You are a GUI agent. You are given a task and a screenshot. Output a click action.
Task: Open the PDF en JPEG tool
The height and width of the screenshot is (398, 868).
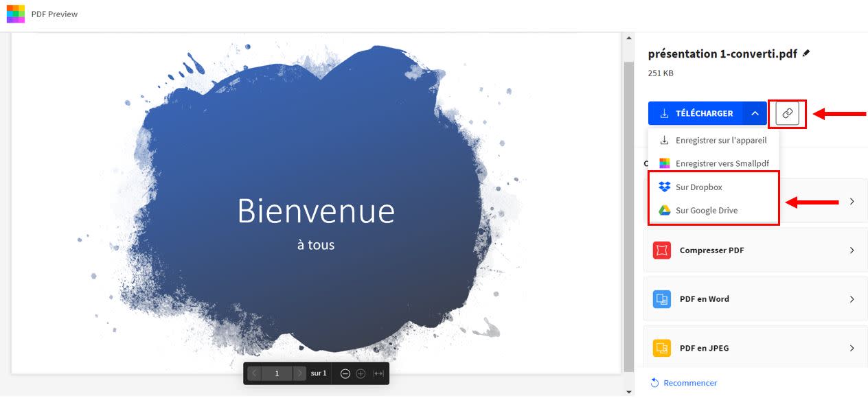pos(755,347)
